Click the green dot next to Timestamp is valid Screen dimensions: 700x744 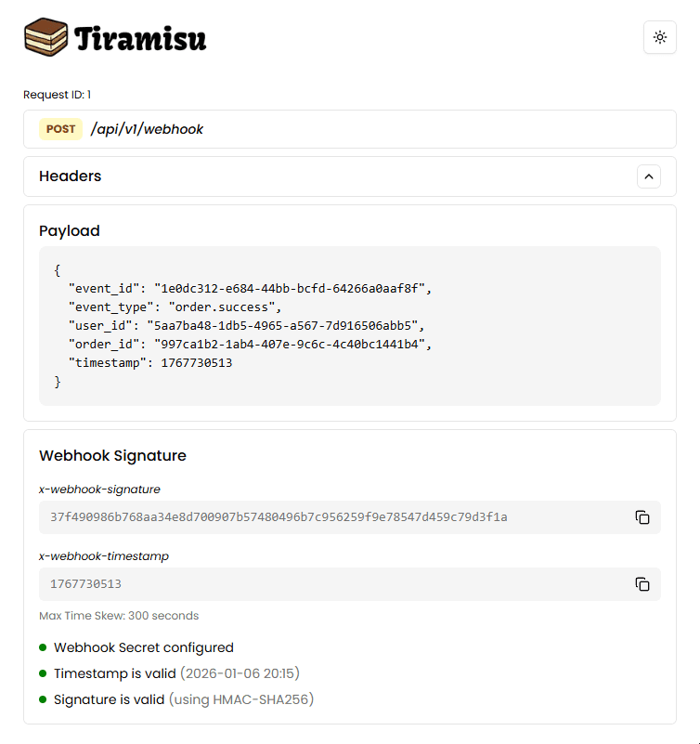click(44, 673)
